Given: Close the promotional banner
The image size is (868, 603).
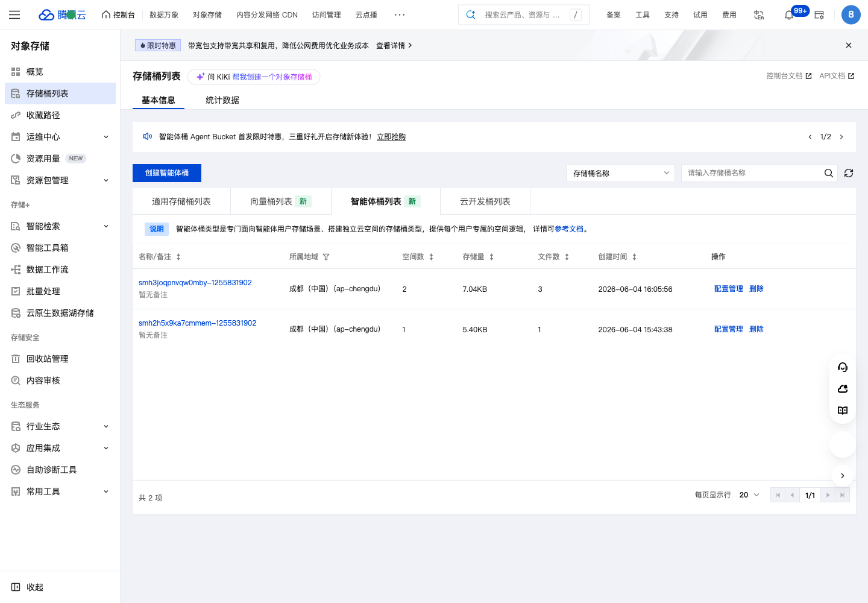Looking at the screenshot, I should tap(849, 45).
